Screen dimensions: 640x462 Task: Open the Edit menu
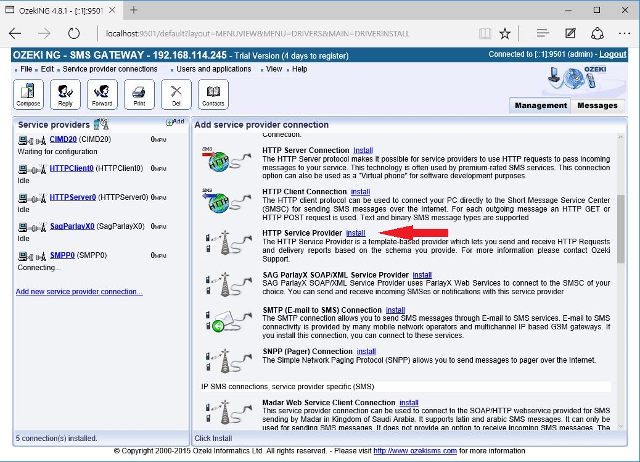click(x=47, y=69)
